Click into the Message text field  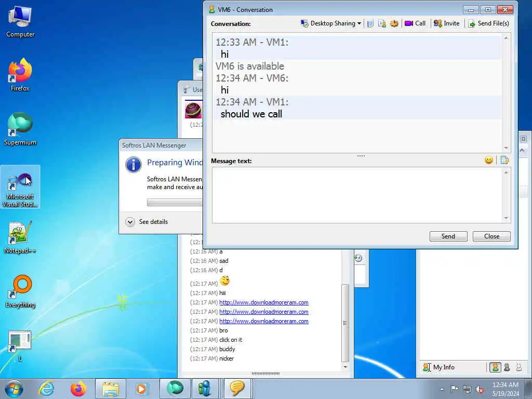pos(357,195)
